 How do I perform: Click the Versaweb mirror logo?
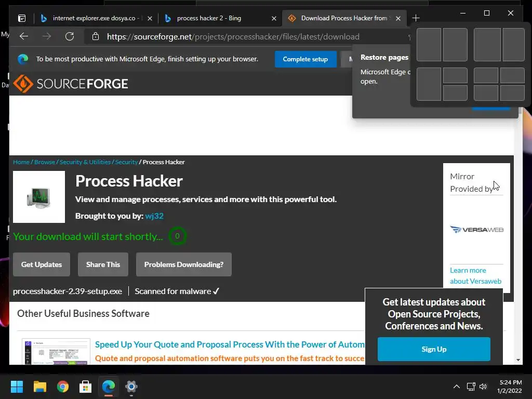pos(477,230)
